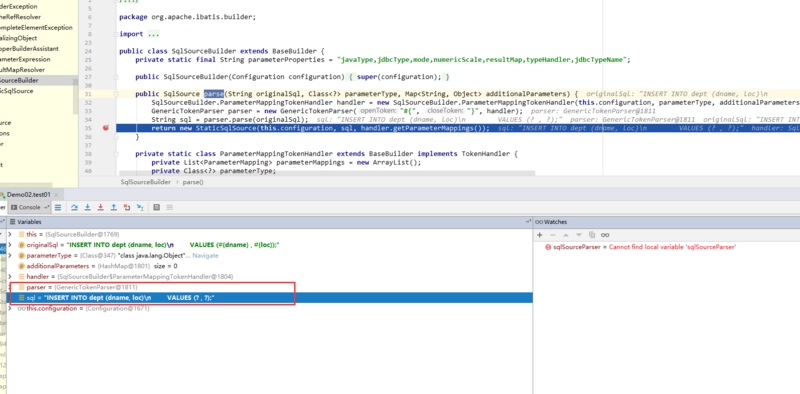Image resolution: width=800 pixels, height=394 pixels.
Task: Click the 'Variables' panel title
Action: [x=29, y=222]
